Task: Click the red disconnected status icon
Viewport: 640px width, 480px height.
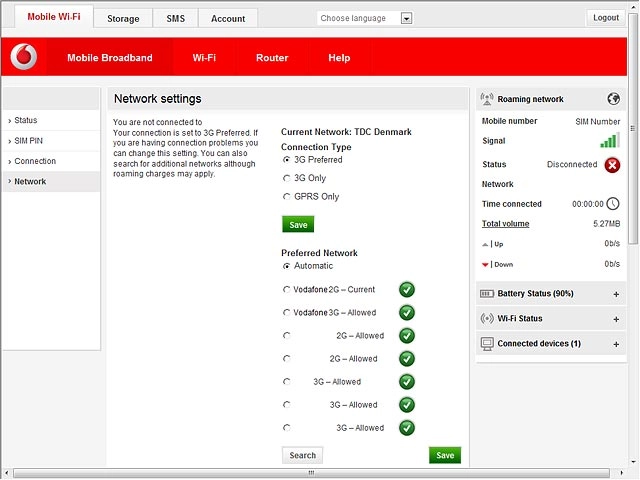Action: [x=612, y=165]
